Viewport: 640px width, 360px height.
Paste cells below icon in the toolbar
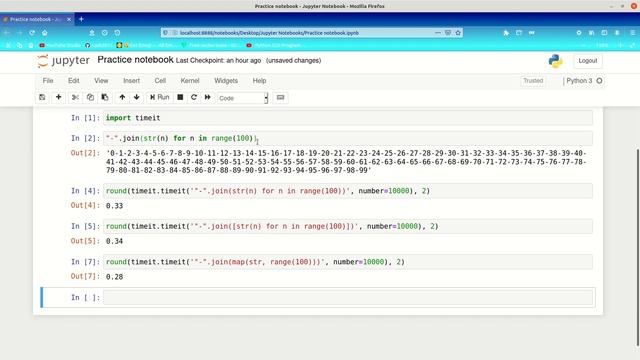tap(105, 98)
